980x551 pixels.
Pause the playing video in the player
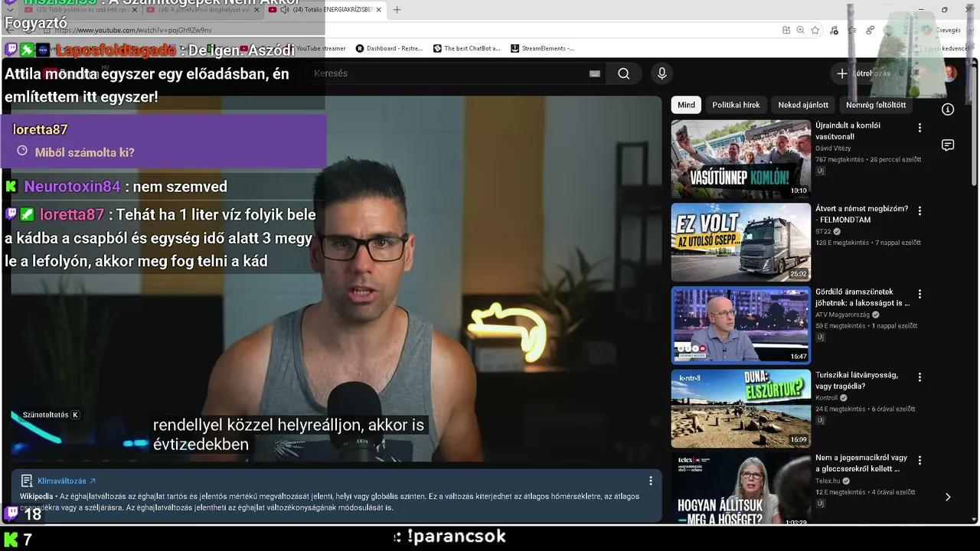tap(336, 279)
